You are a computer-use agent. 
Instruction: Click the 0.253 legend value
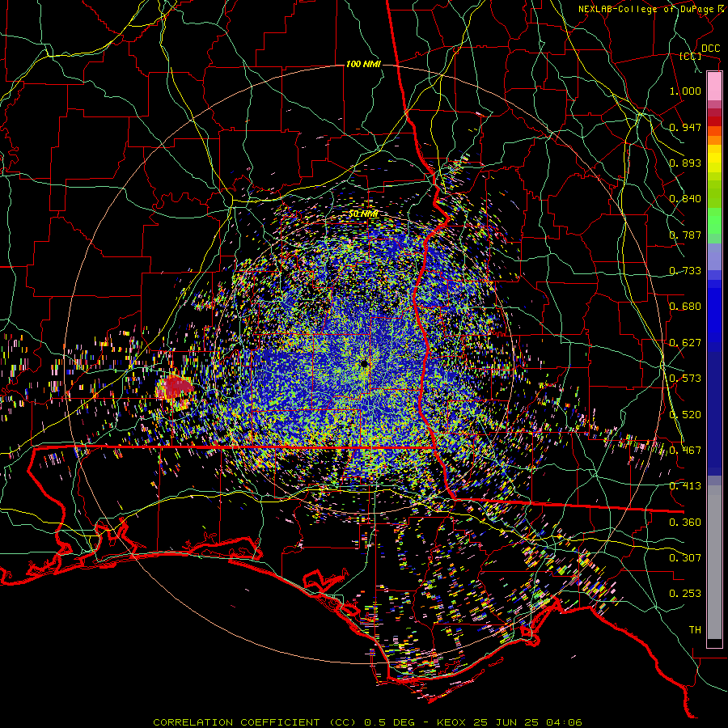click(685, 594)
